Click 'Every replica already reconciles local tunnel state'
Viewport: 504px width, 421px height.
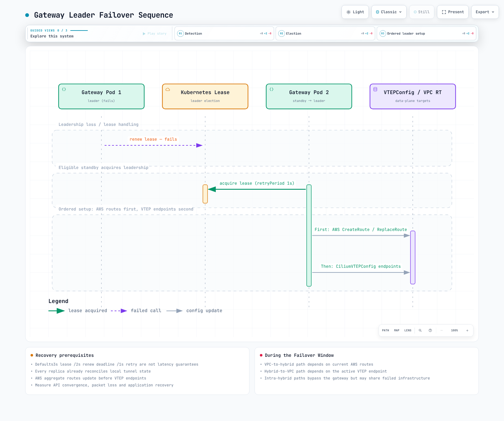point(93,371)
